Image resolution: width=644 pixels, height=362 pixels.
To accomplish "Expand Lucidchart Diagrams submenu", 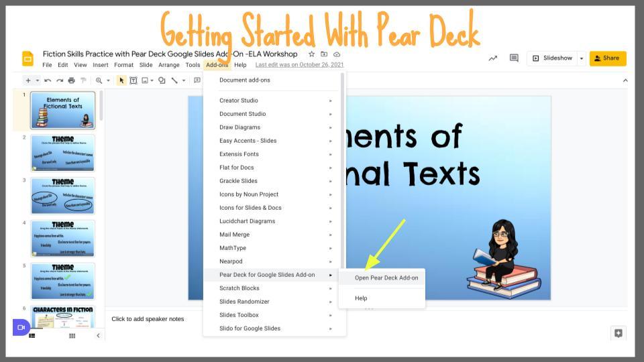I will click(x=331, y=221).
